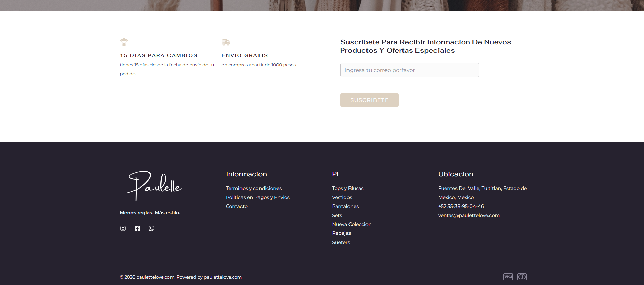Image resolution: width=644 pixels, height=285 pixels.
Task: Click the Menos reglas. Más estilo. tagline
Action: [150, 213]
